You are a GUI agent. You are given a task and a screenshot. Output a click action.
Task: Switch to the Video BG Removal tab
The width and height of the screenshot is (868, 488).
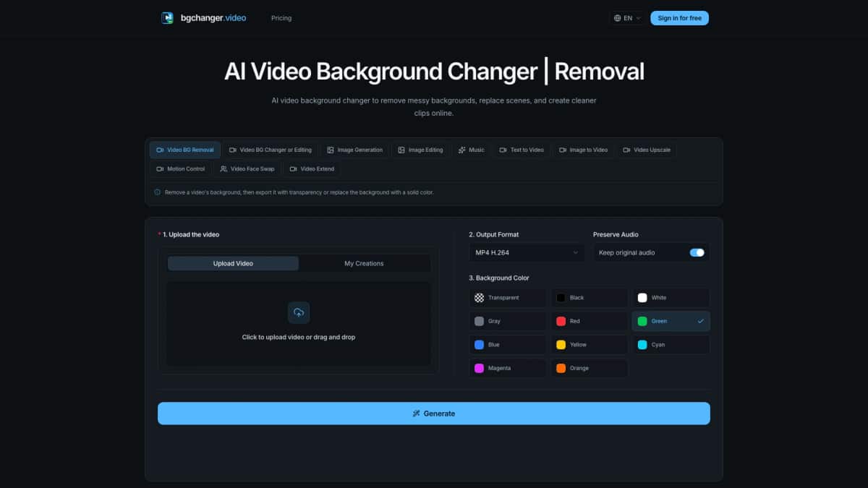pyautogui.click(x=185, y=150)
